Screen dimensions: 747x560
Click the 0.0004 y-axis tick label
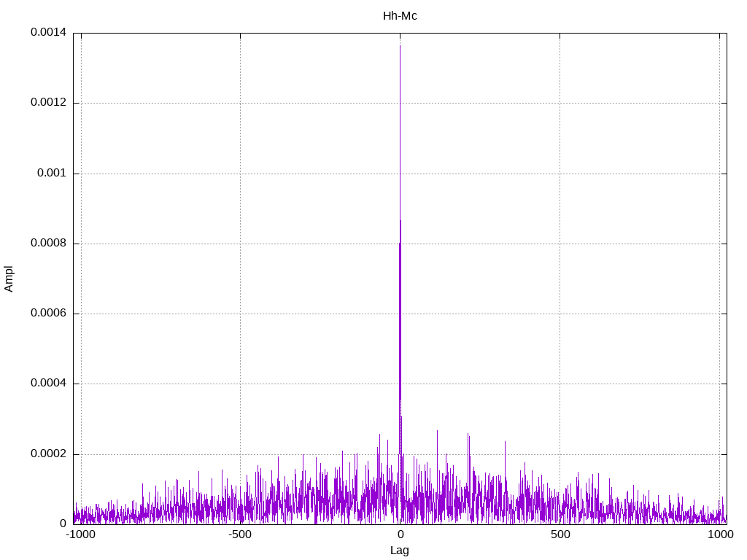47,384
